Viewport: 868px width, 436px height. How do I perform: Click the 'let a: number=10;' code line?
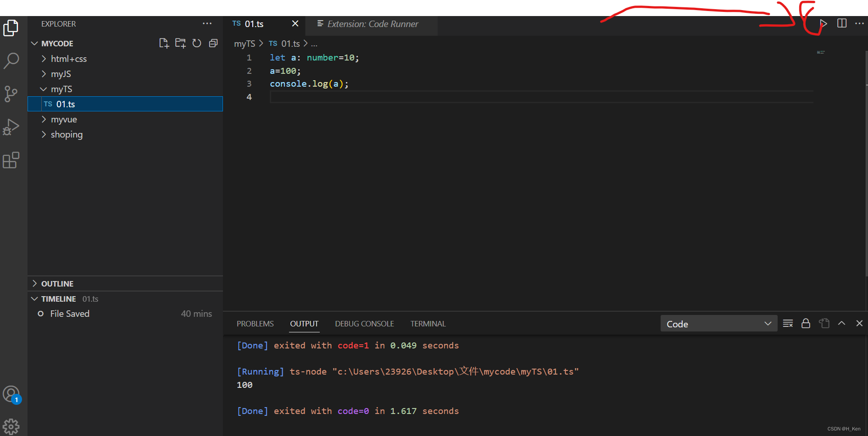pos(314,58)
